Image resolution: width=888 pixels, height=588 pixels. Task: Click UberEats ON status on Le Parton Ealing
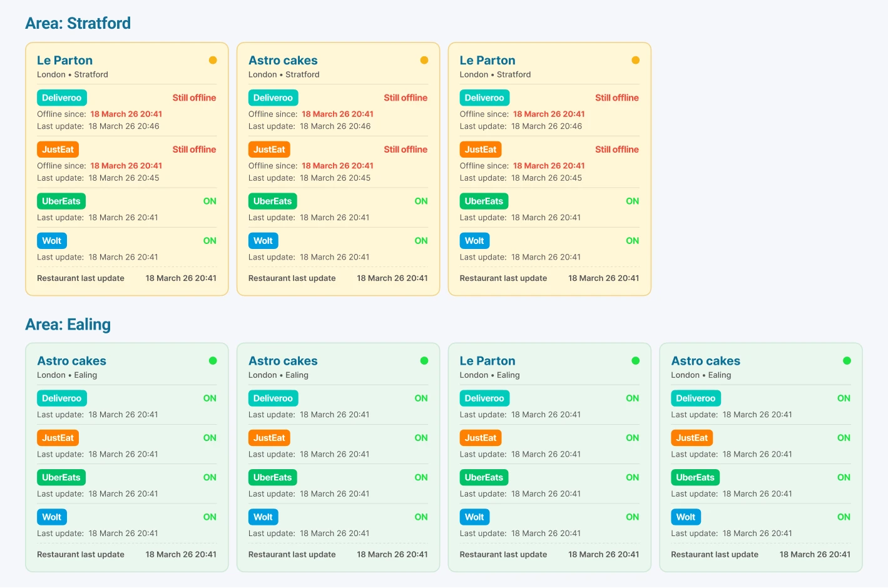[633, 477]
